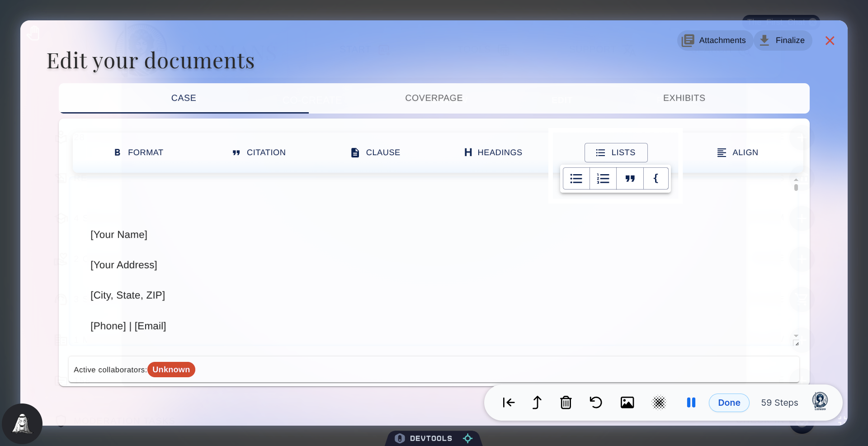
Task: Click the Unknown collaborator badge
Action: tap(171, 370)
